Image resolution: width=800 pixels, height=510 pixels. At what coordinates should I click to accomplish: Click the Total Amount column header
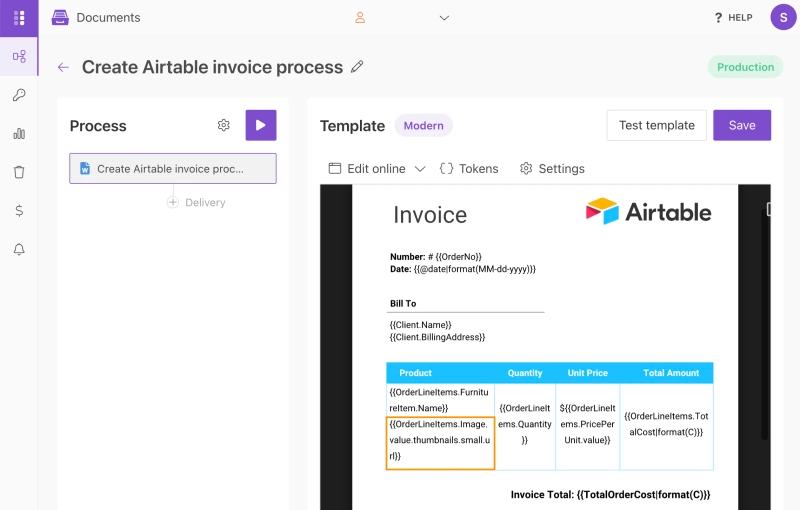pos(671,373)
